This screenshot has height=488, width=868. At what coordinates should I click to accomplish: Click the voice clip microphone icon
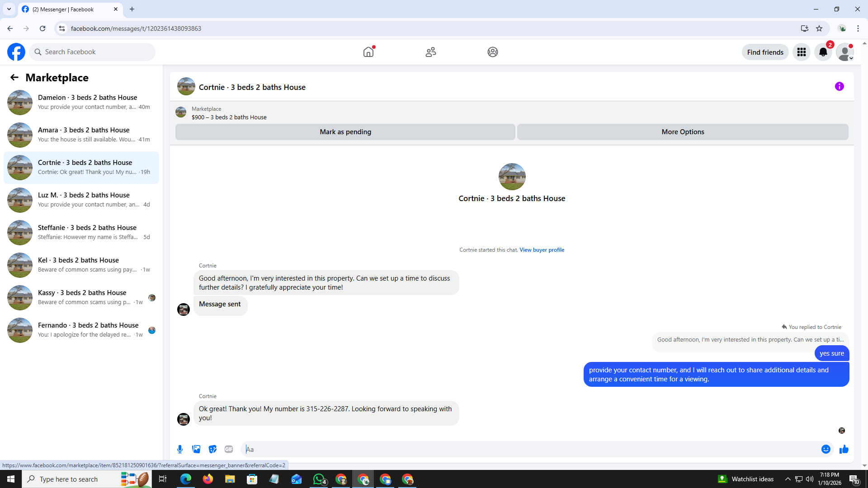coord(180,449)
